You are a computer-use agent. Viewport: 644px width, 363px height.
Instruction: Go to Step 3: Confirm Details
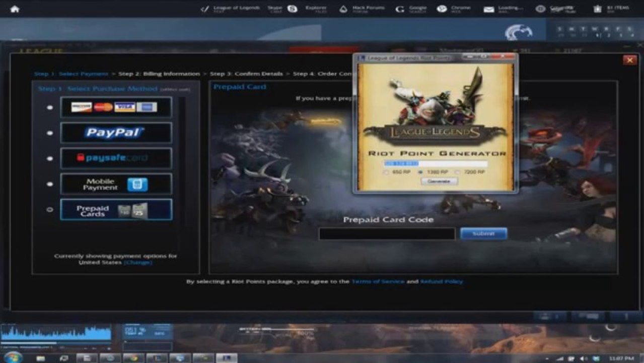(x=246, y=74)
